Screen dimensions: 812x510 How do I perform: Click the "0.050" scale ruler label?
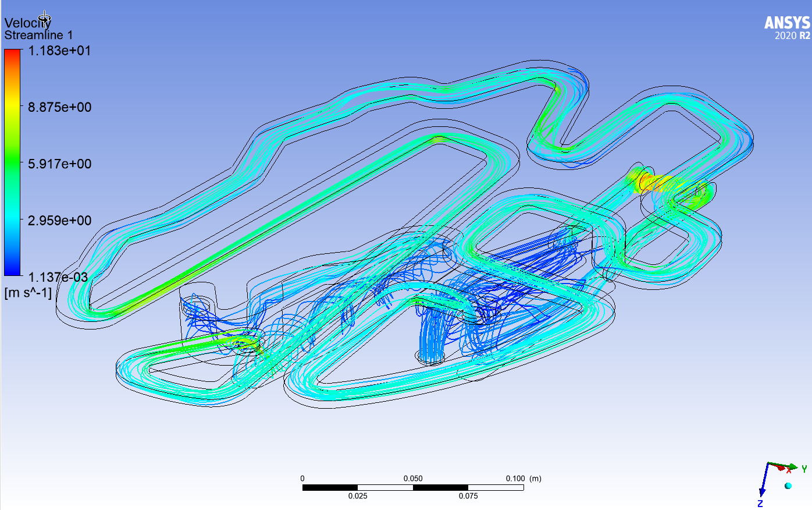[413, 479]
